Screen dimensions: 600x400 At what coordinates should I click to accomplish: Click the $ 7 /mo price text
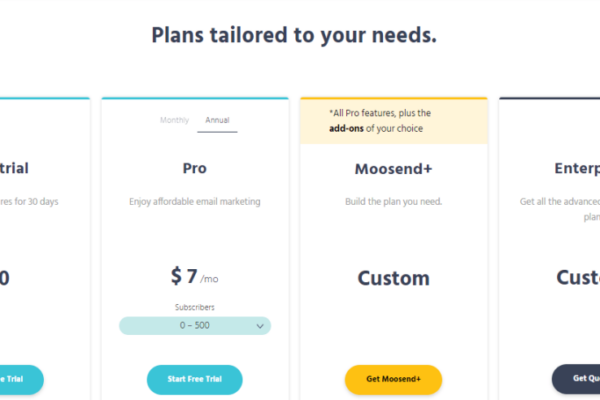click(x=194, y=276)
